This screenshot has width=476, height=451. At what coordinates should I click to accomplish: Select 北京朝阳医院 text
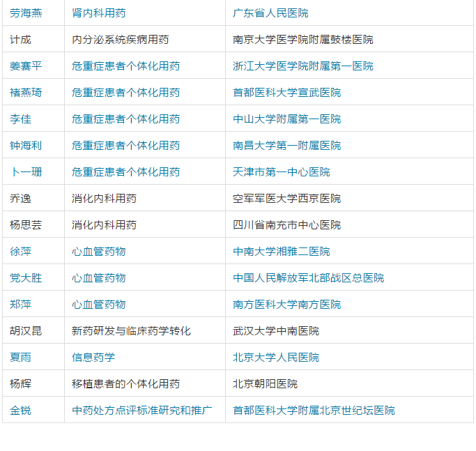pos(265,383)
